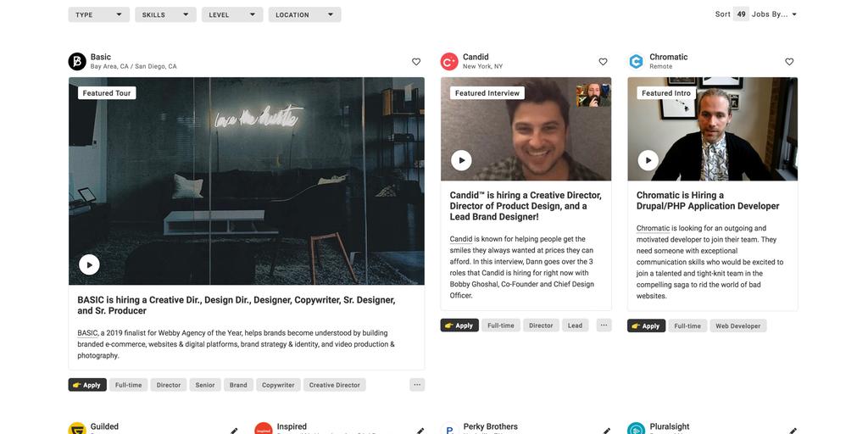This screenshot has height=434, width=868.
Task: Select the Creative Director tag
Action: point(334,386)
